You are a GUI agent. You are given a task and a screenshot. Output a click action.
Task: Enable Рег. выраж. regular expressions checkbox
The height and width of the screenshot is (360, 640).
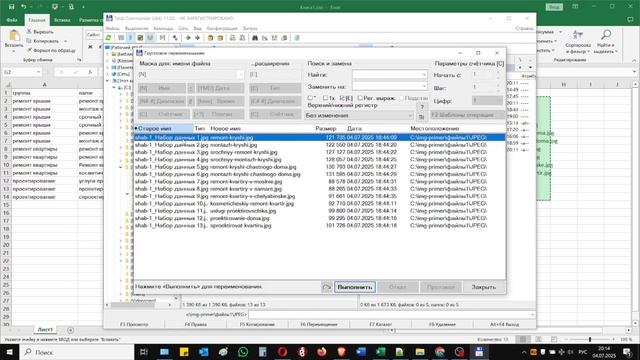click(360, 98)
